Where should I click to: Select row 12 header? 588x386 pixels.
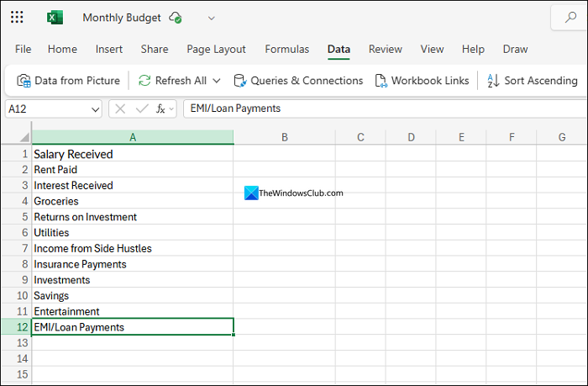click(17, 327)
